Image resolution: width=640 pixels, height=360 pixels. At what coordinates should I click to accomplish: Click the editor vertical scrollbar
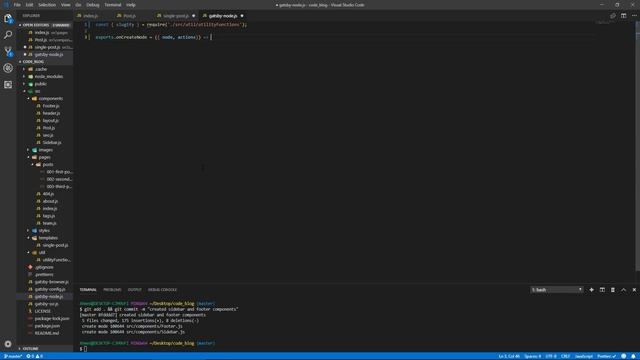638,146
